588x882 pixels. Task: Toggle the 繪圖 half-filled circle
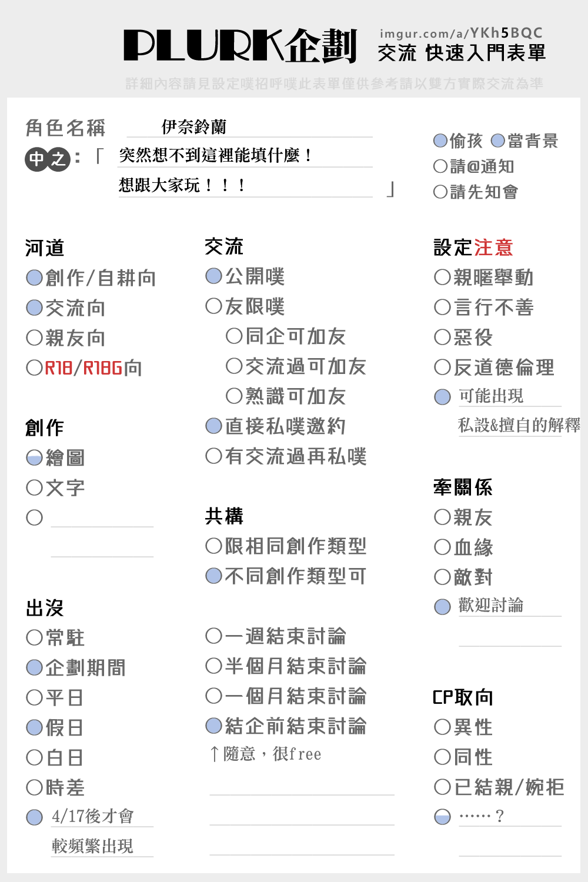(x=34, y=457)
